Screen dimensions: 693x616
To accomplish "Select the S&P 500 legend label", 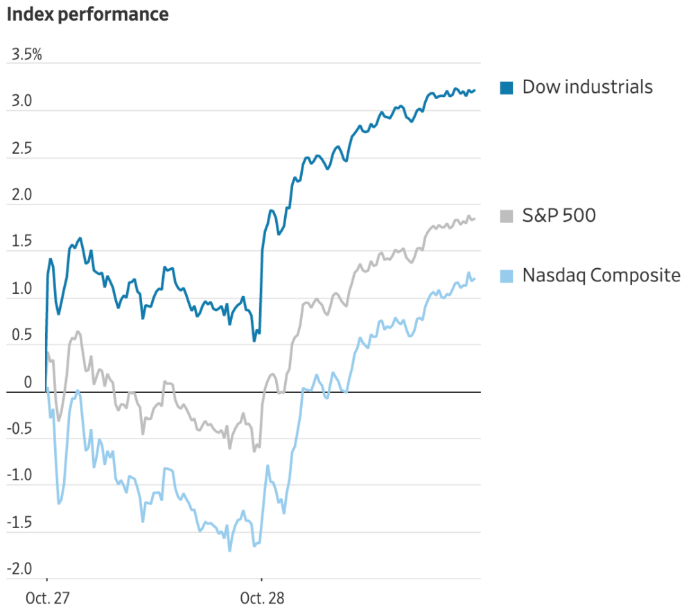I will pyautogui.click(x=559, y=215).
